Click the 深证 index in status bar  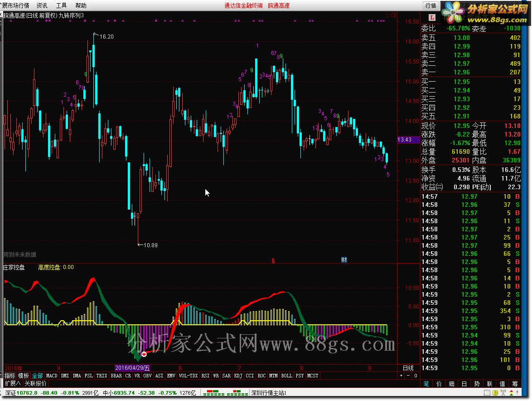pos(52,393)
